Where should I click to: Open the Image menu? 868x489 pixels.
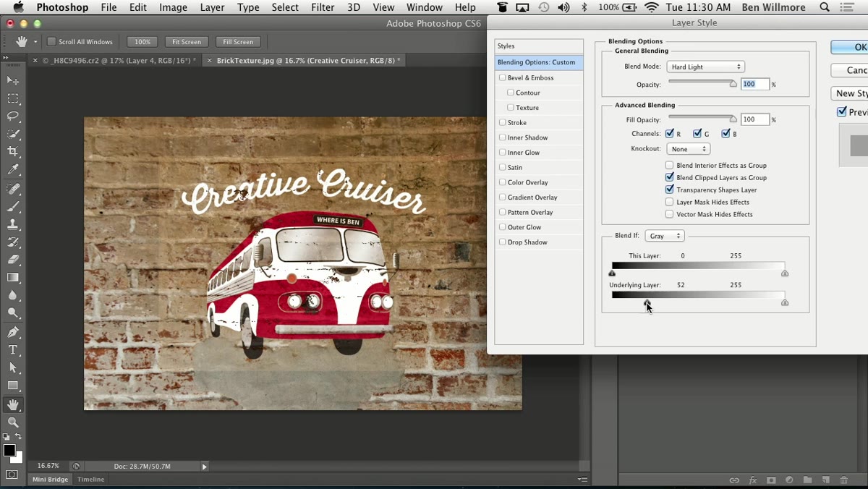(173, 7)
